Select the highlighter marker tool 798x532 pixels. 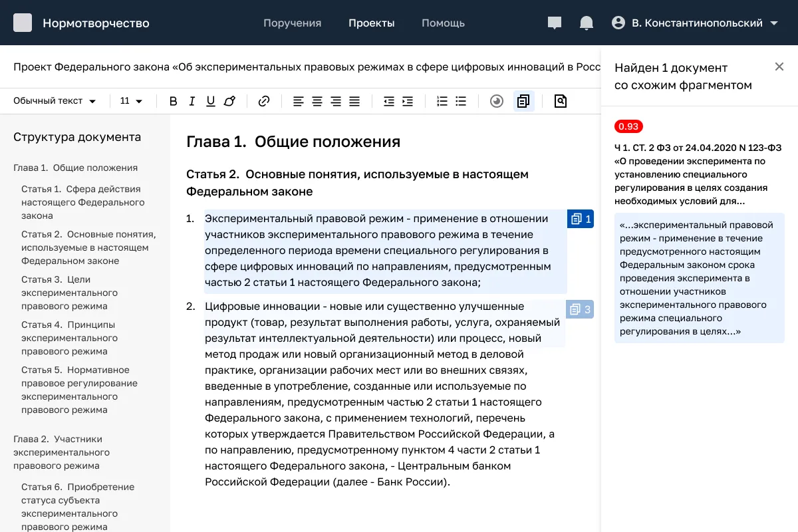click(x=229, y=101)
